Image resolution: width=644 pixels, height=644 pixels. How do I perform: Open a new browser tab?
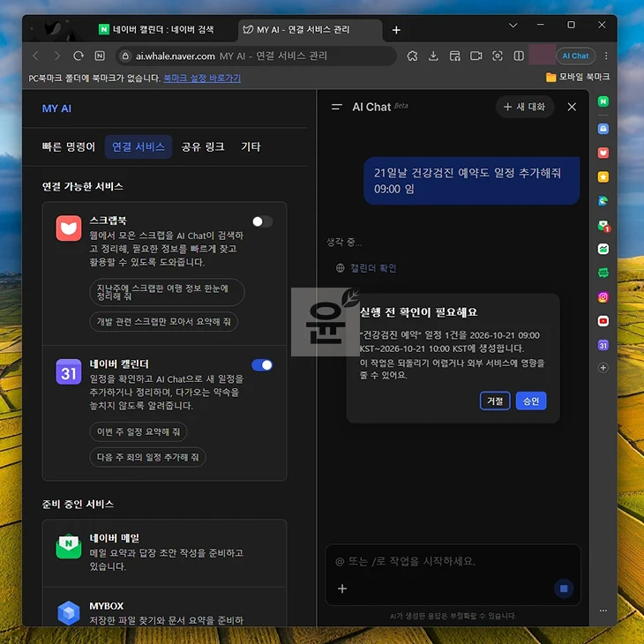point(396,30)
